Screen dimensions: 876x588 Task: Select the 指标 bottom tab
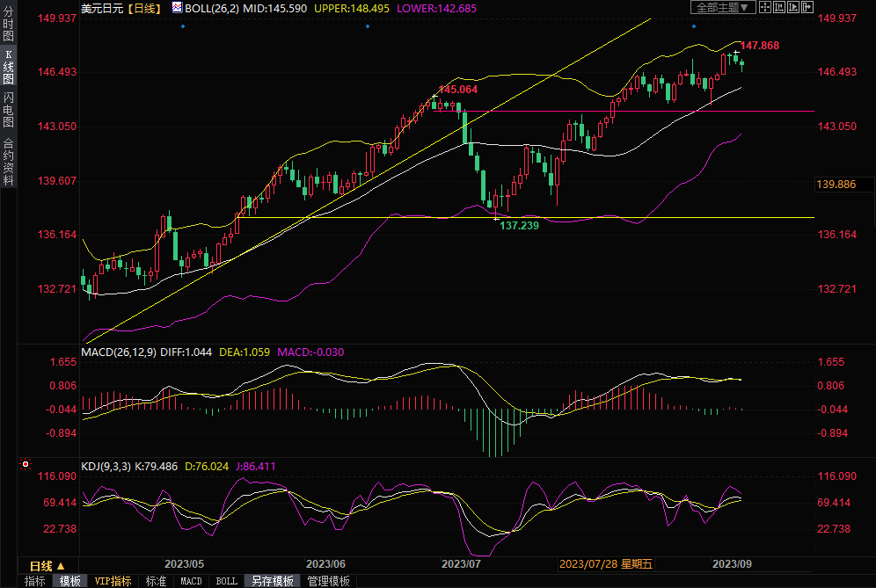[35, 581]
